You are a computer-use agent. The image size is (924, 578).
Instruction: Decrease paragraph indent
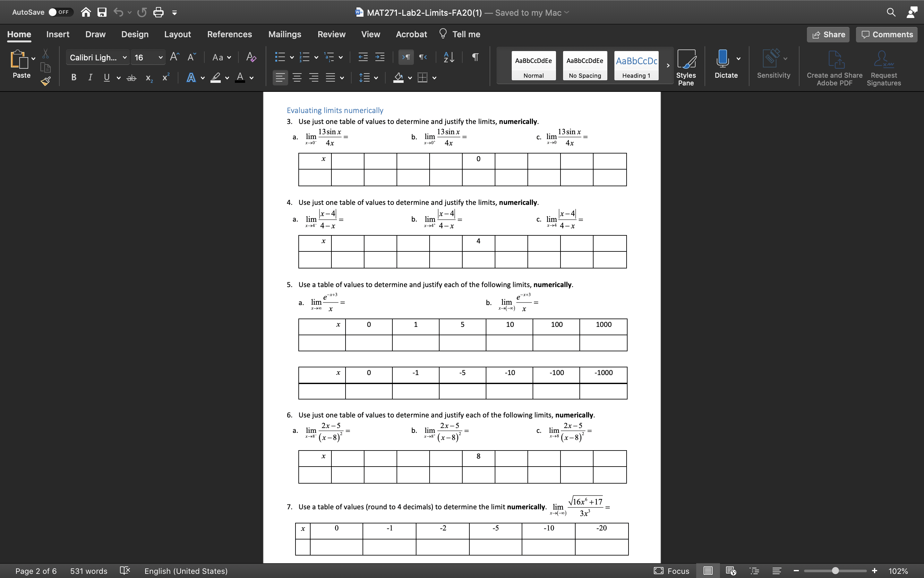click(x=363, y=57)
